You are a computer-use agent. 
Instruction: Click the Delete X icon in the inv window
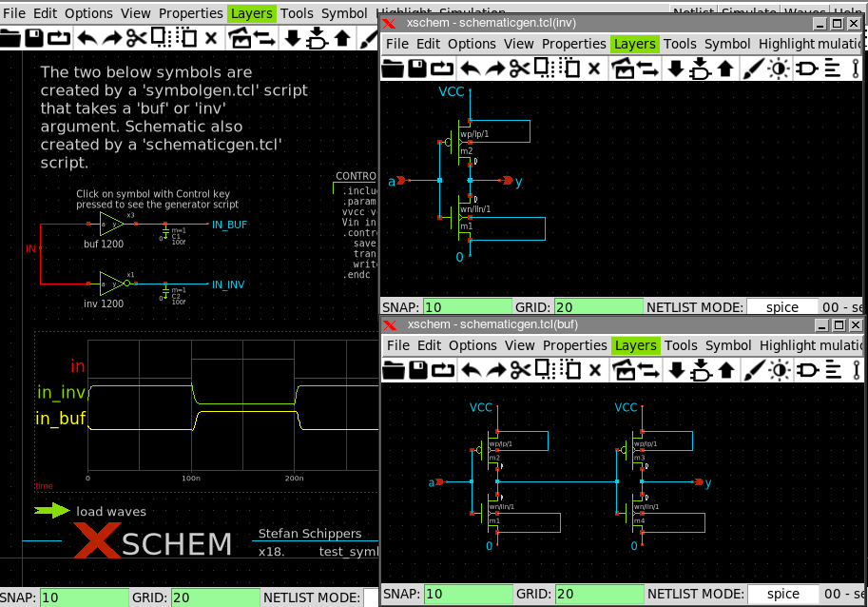click(x=594, y=69)
